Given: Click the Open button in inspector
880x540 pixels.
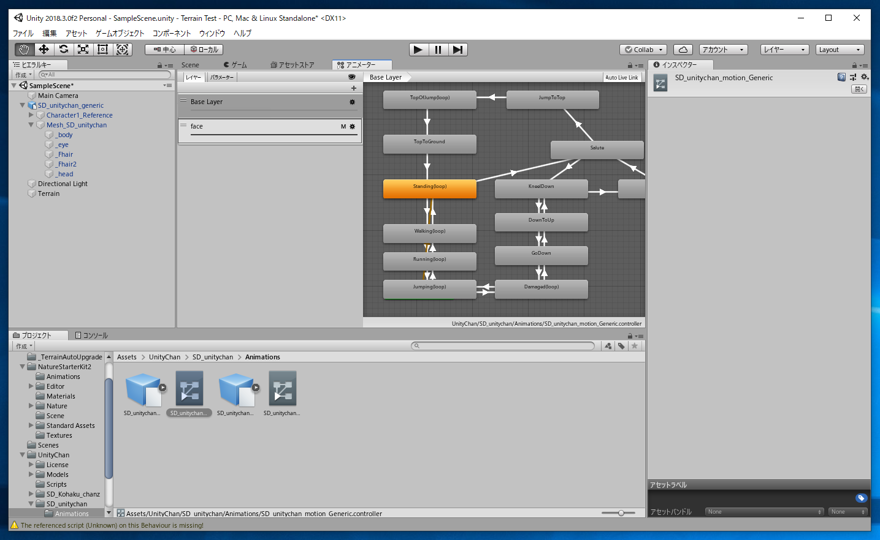Looking at the screenshot, I should pyautogui.click(x=859, y=89).
